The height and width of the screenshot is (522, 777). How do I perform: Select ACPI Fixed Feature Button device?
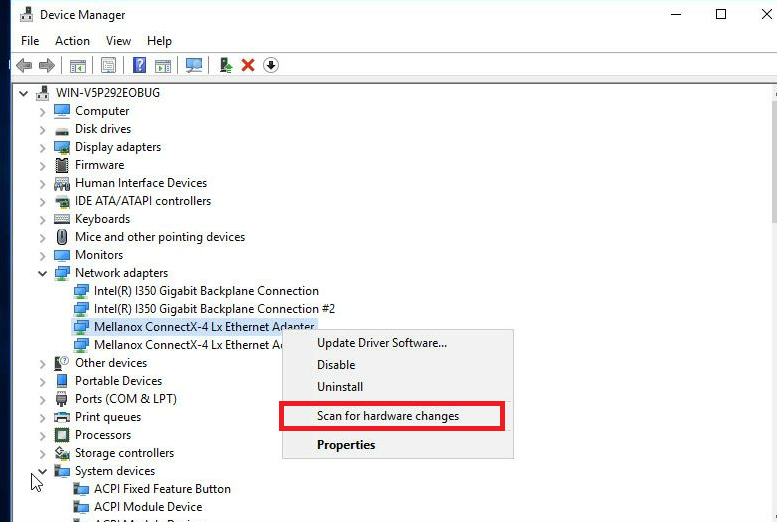(162, 489)
